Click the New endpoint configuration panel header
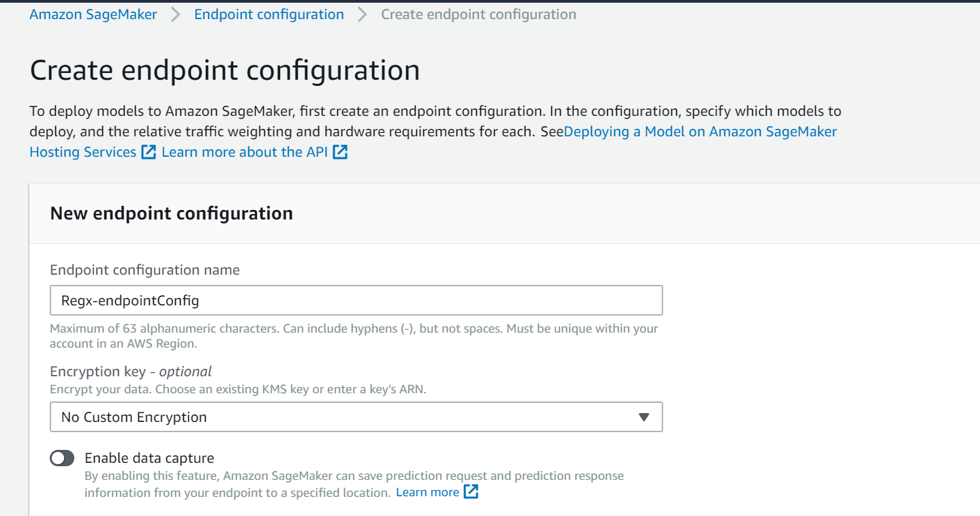 pyautogui.click(x=172, y=213)
